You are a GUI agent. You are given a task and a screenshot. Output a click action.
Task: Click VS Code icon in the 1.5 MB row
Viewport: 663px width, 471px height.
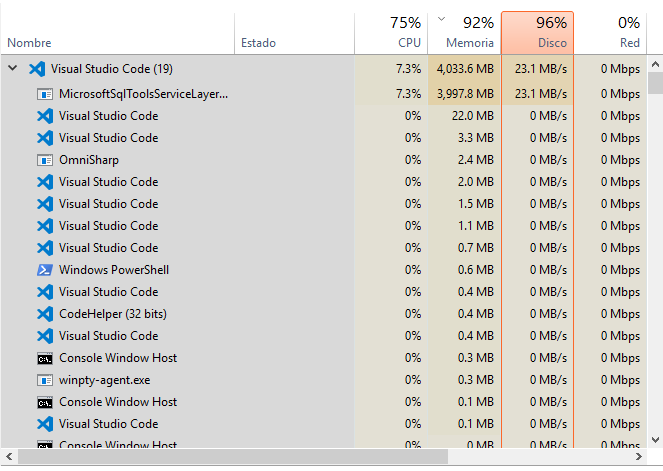(x=45, y=204)
